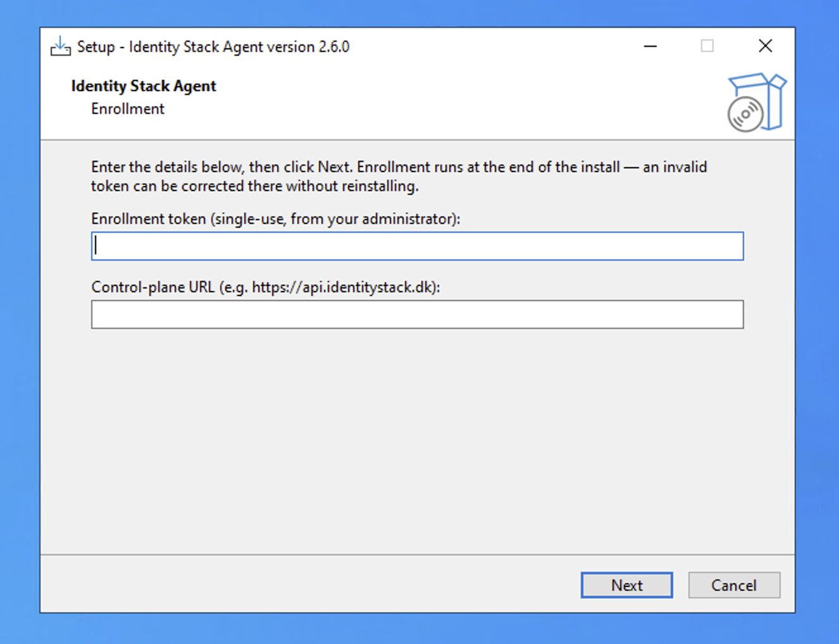Click the Next button
This screenshot has width=839, height=644.
pos(626,585)
